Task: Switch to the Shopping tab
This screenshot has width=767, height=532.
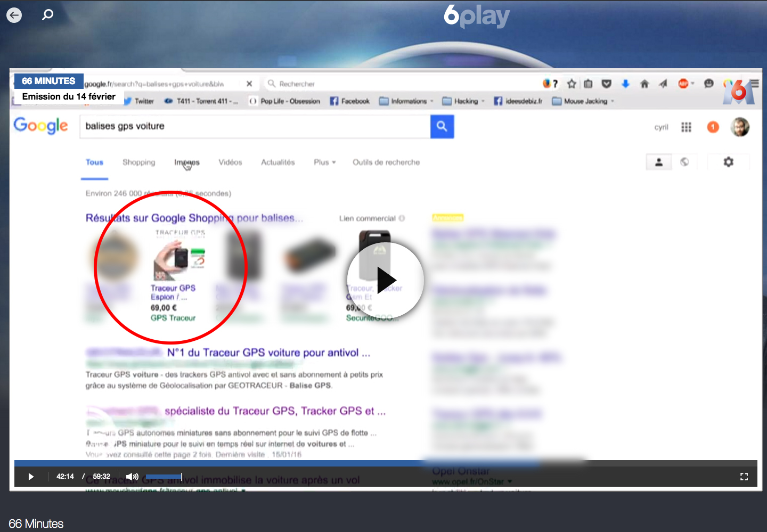Action: (x=139, y=162)
